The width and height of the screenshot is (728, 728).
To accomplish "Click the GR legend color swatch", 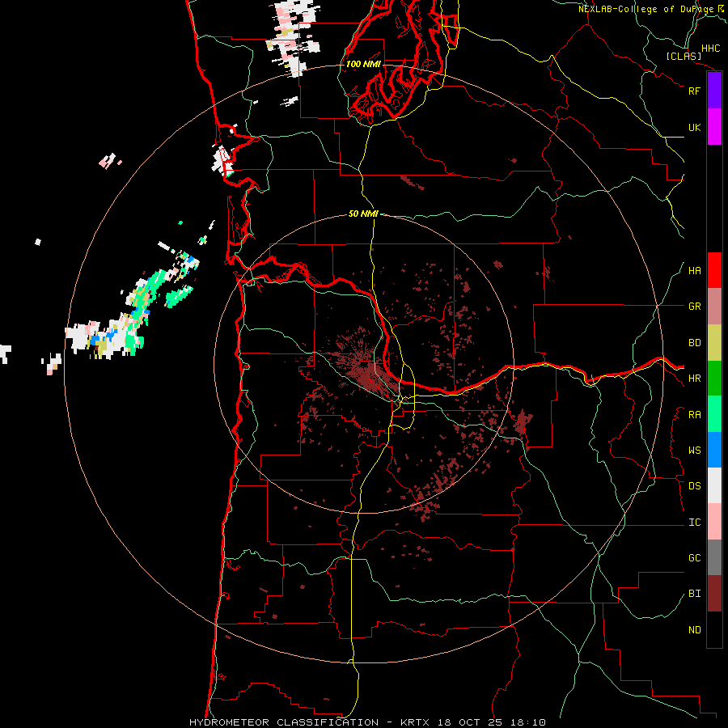I will pos(714,307).
